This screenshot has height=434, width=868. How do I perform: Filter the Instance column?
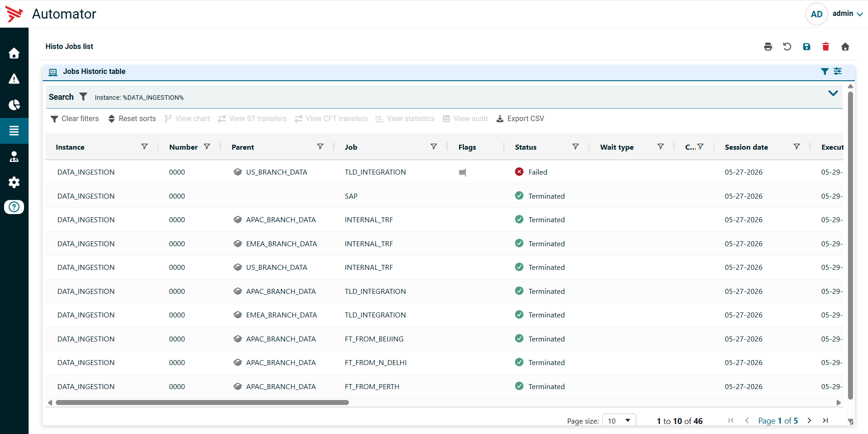[144, 146]
